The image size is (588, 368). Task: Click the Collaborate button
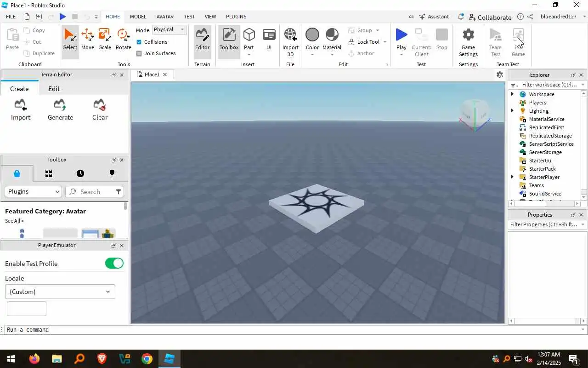[490, 17]
